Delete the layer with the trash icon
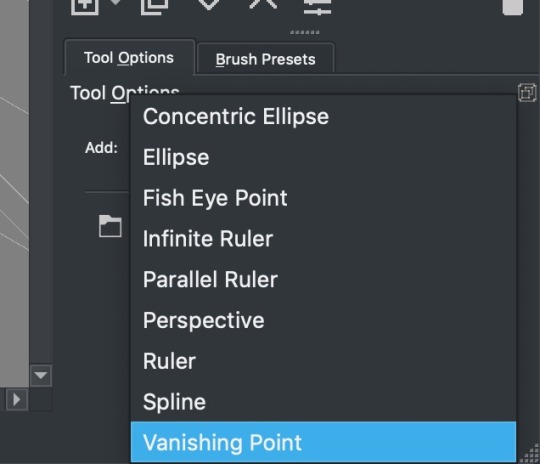Image resolution: width=540 pixels, height=464 pixels. click(x=513, y=7)
